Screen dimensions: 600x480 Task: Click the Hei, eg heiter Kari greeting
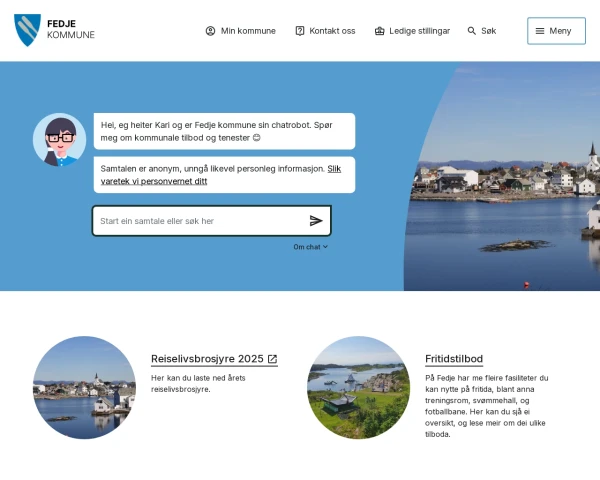pyautogui.click(x=224, y=131)
